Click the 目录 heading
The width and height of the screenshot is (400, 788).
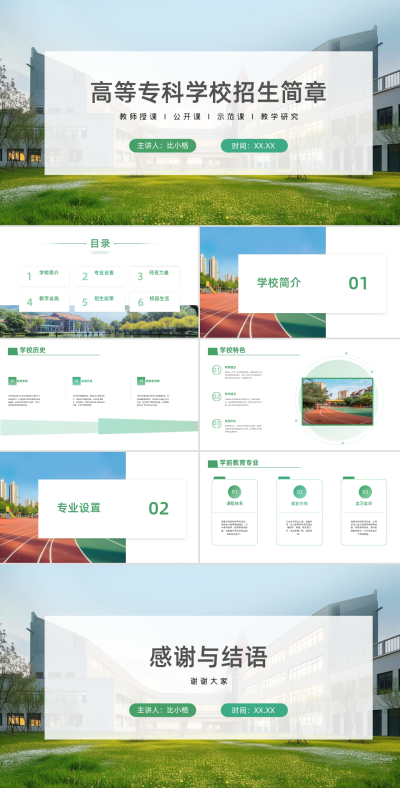tap(100, 244)
